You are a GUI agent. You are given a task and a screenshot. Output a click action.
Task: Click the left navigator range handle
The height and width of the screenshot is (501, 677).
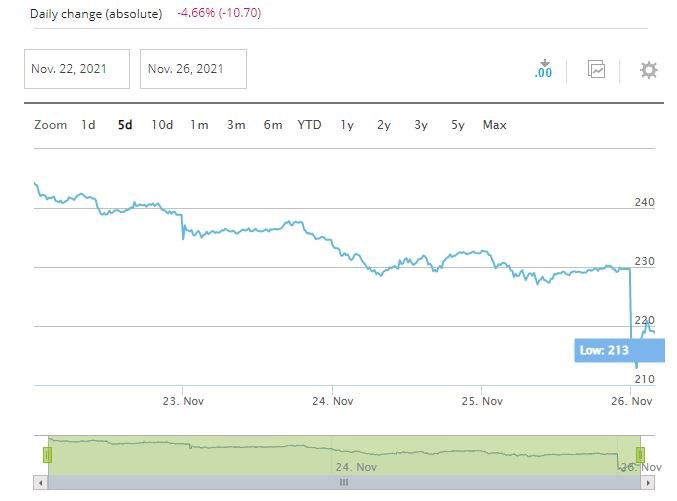tap(47, 455)
